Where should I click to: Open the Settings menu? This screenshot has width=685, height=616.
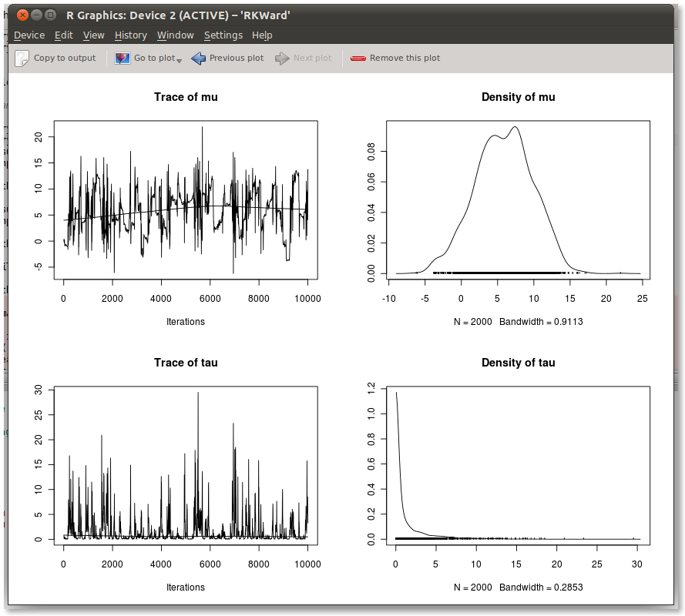[223, 35]
